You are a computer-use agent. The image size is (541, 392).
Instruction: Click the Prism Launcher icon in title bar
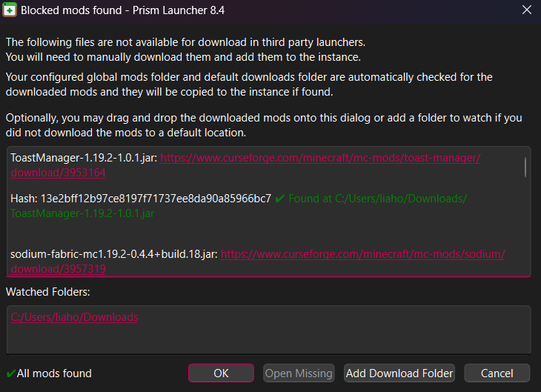pyautogui.click(x=10, y=10)
